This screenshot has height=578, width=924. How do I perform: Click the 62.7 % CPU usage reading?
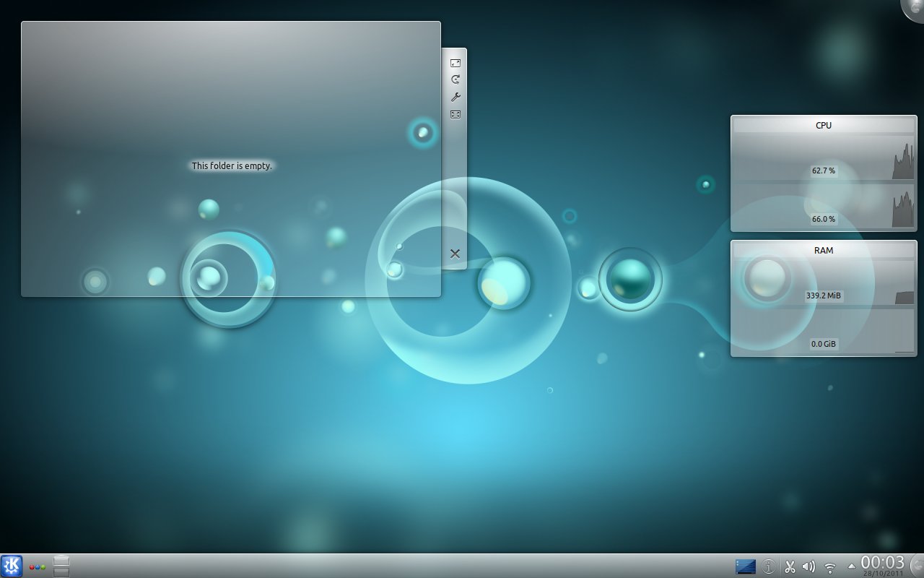(824, 171)
